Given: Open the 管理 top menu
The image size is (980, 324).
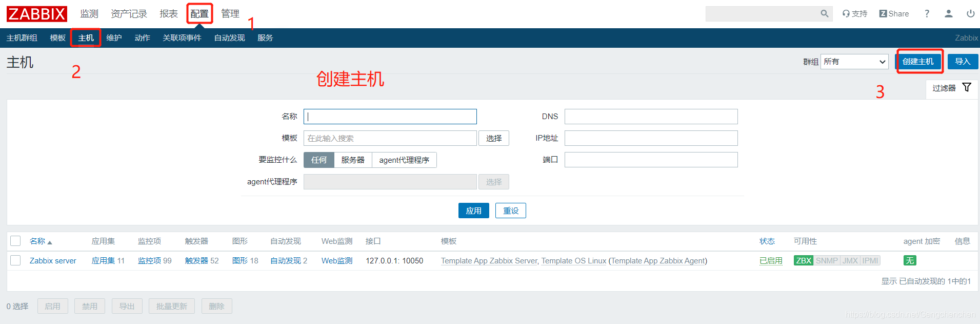Looking at the screenshot, I should pyautogui.click(x=230, y=14).
